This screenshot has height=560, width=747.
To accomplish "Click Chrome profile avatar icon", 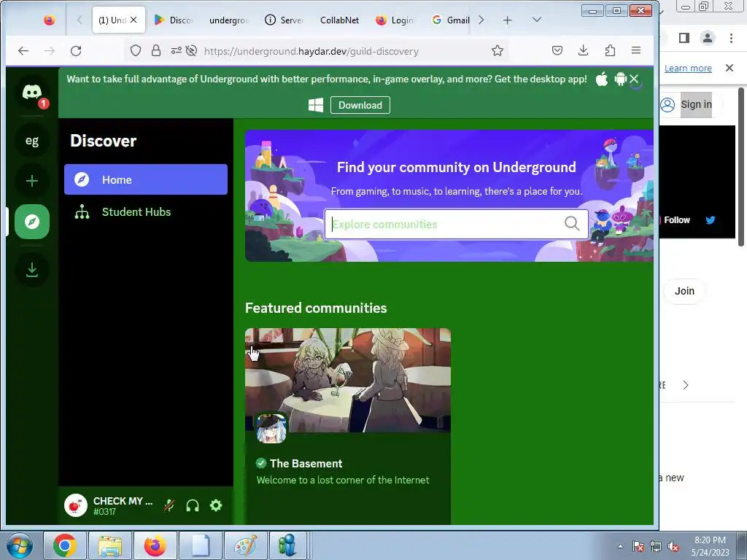I will (x=708, y=38).
